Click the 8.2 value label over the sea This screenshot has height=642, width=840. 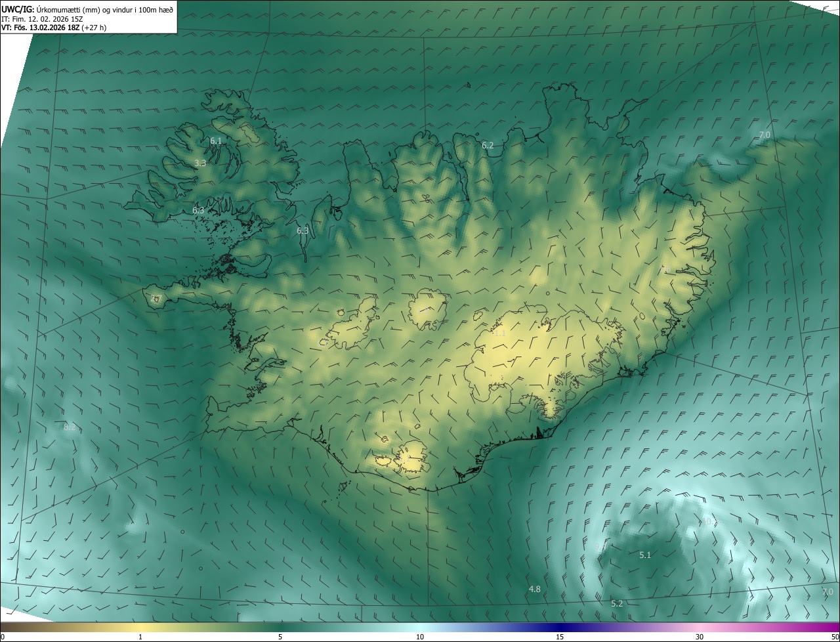(x=70, y=427)
